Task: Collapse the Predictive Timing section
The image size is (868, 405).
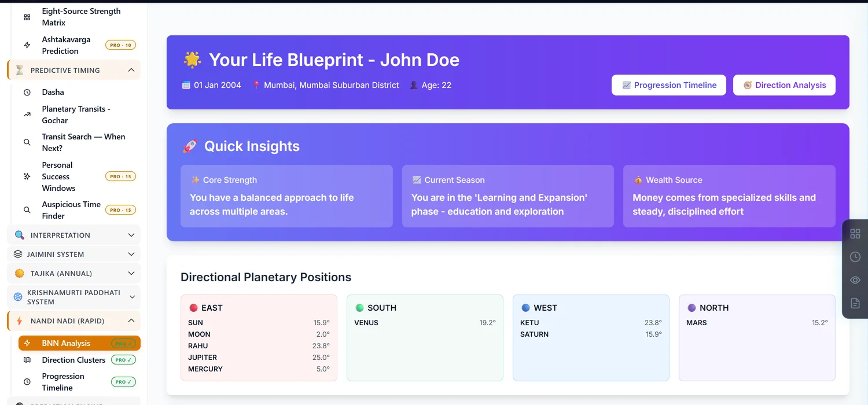Action: [131, 70]
